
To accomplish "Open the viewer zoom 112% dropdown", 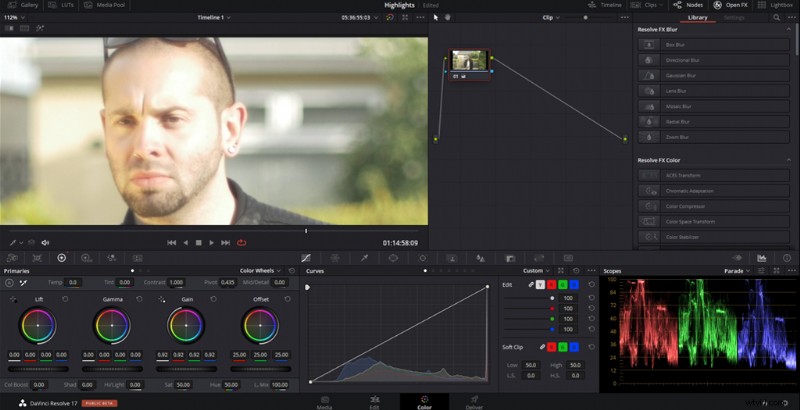I will [x=14, y=17].
